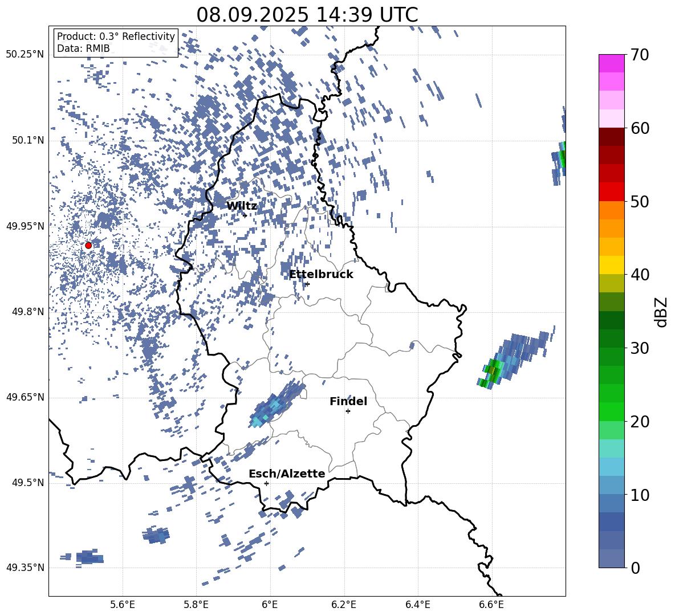Click the 50.1°N latitude label
This screenshot has width=675, height=616.
(27, 140)
